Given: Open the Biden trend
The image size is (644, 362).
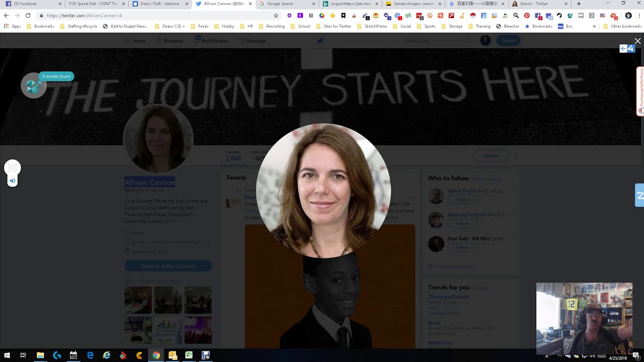Looking at the screenshot, I should (x=434, y=323).
